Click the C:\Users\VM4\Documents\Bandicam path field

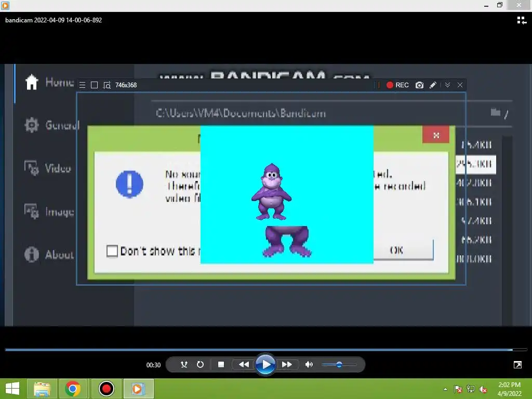click(241, 113)
